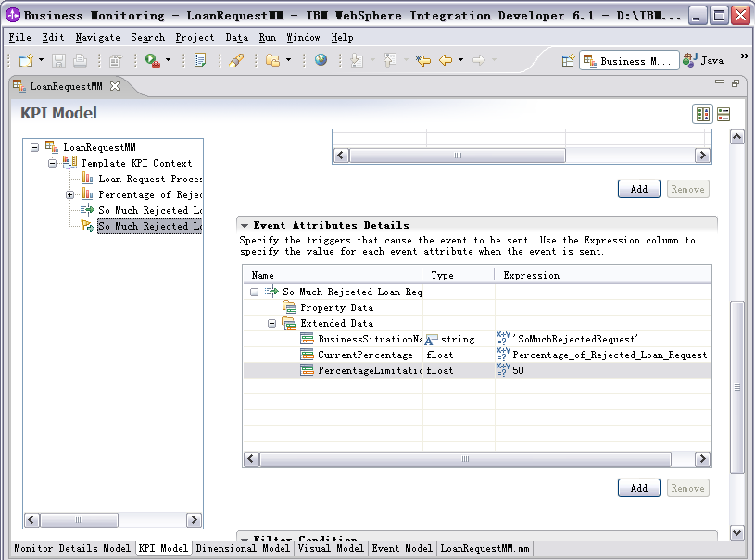Click the upper Add button

pyautogui.click(x=639, y=189)
